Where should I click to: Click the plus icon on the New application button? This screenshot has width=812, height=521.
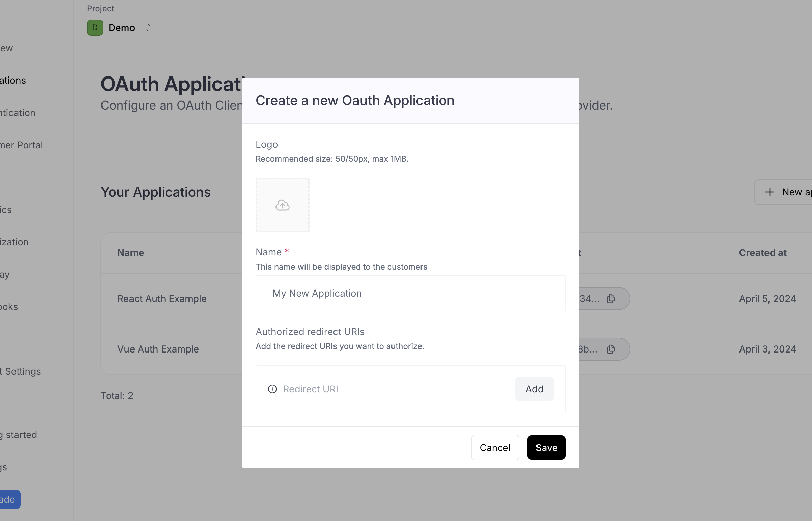(x=770, y=192)
